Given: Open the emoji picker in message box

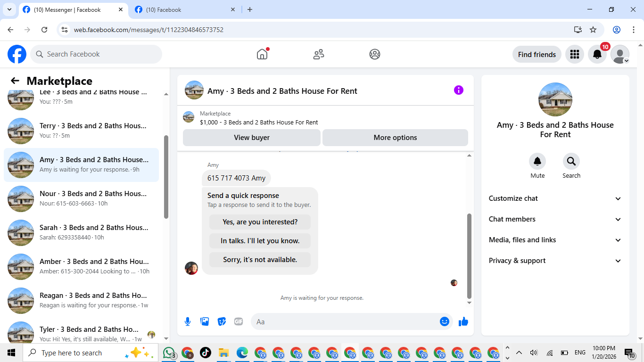Looking at the screenshot, I should 445,321.
